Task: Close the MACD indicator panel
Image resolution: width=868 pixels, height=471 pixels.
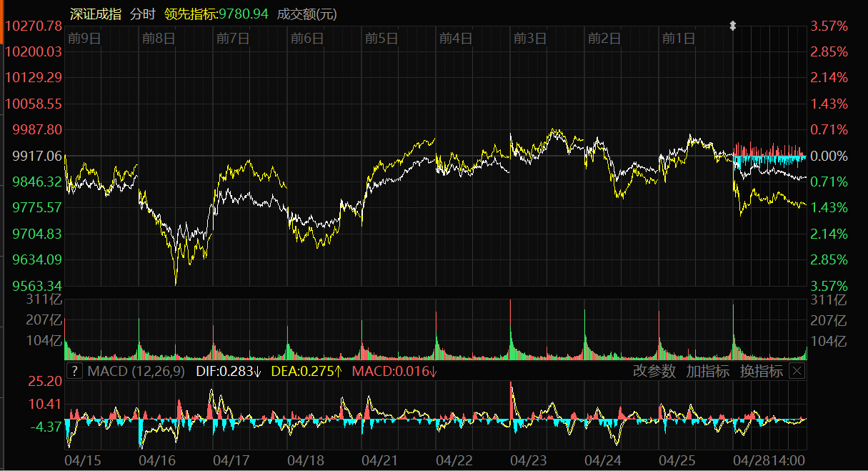Action: click(x=797, y=371)
